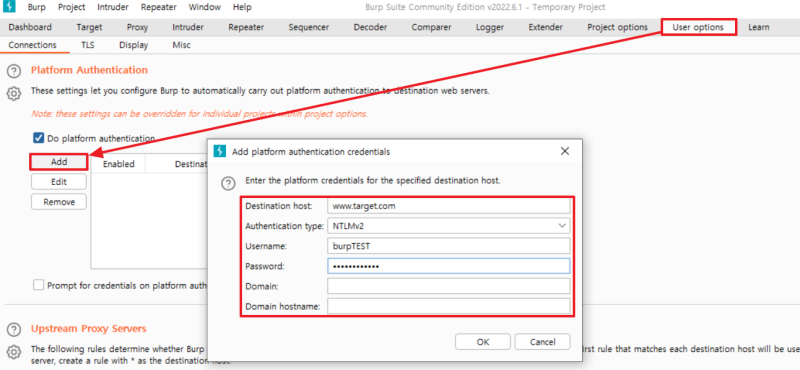
Task: Close the add credentials dialog with X
Action: (564, 151)
